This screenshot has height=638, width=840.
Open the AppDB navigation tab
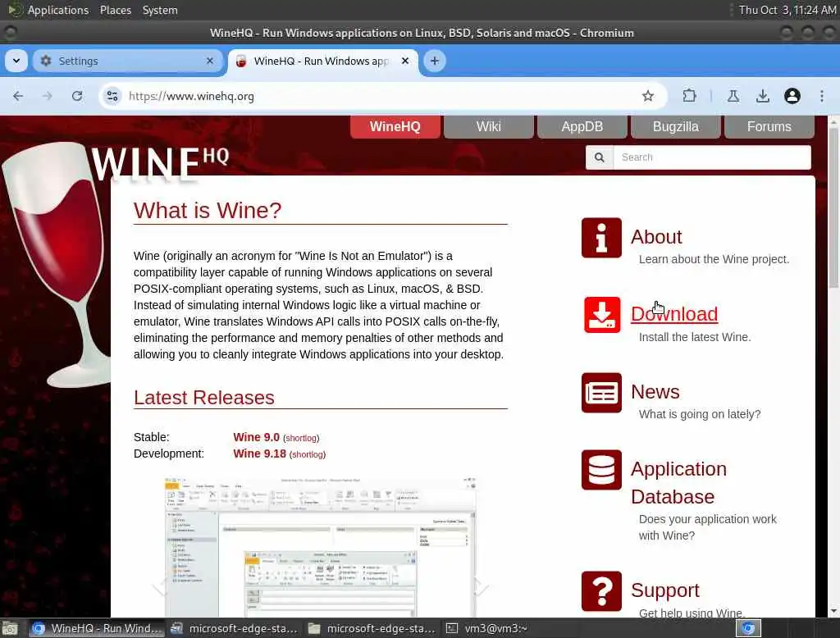(x=582, y=127)
